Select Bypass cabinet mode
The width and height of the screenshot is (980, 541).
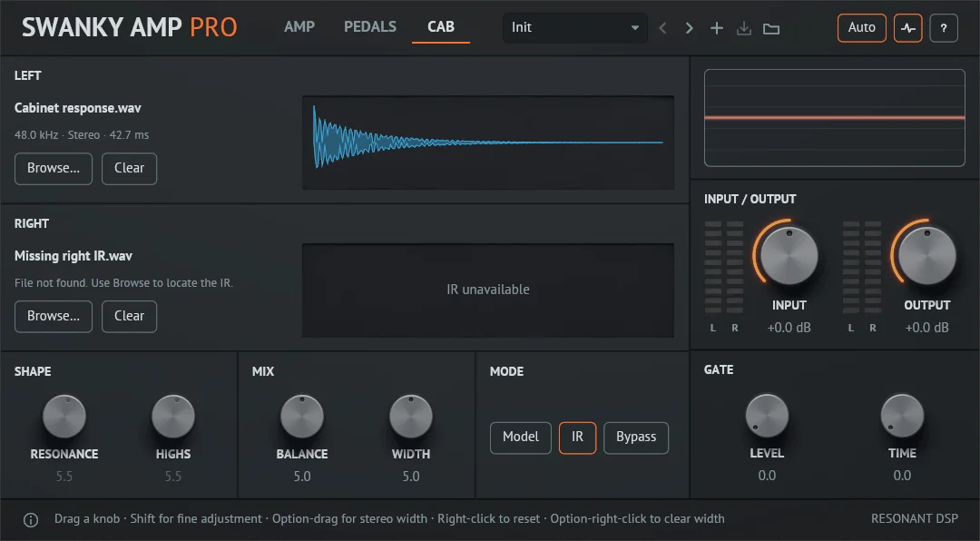click(x=636, y=438)
